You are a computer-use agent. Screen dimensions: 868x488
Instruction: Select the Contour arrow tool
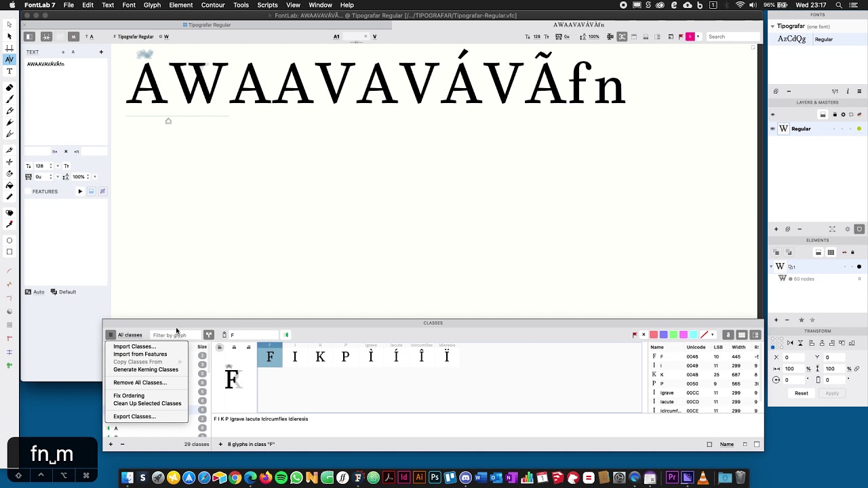[9, 24]
